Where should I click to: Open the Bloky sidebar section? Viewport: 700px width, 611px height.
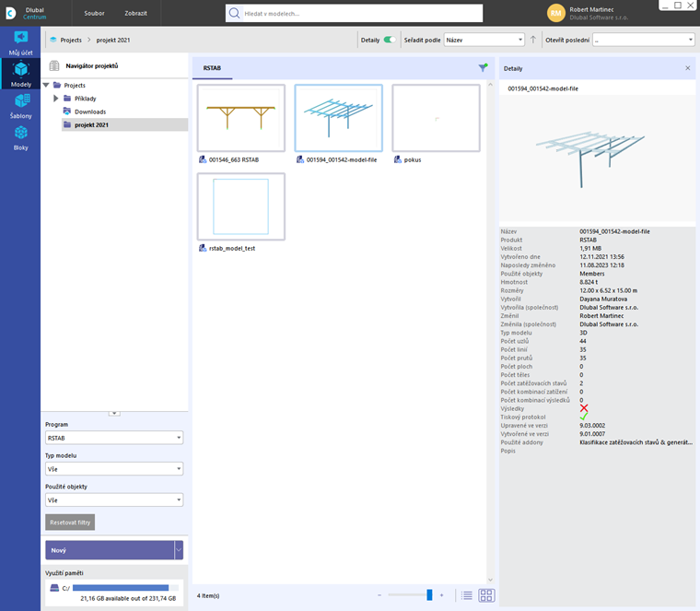(20, 138)
